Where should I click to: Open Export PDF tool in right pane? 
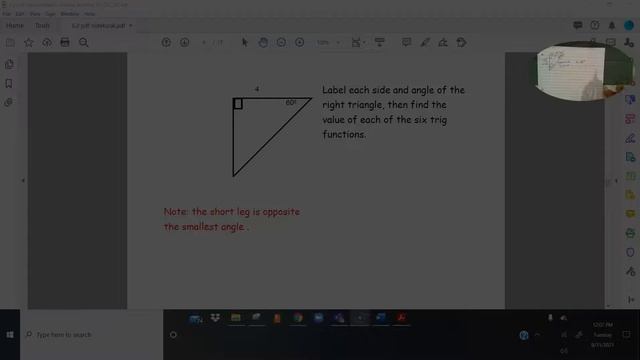(630, 157)
